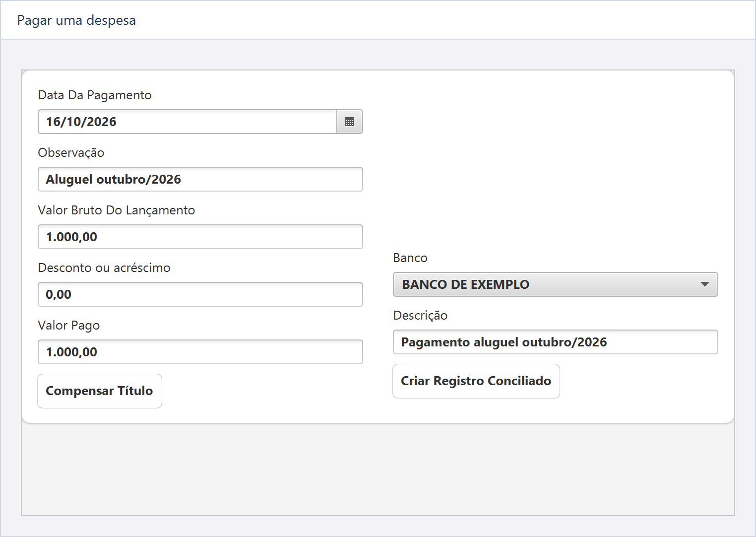Select the Desconto ou acréscimo field
The image size is (756, 537).
(200, 294)
